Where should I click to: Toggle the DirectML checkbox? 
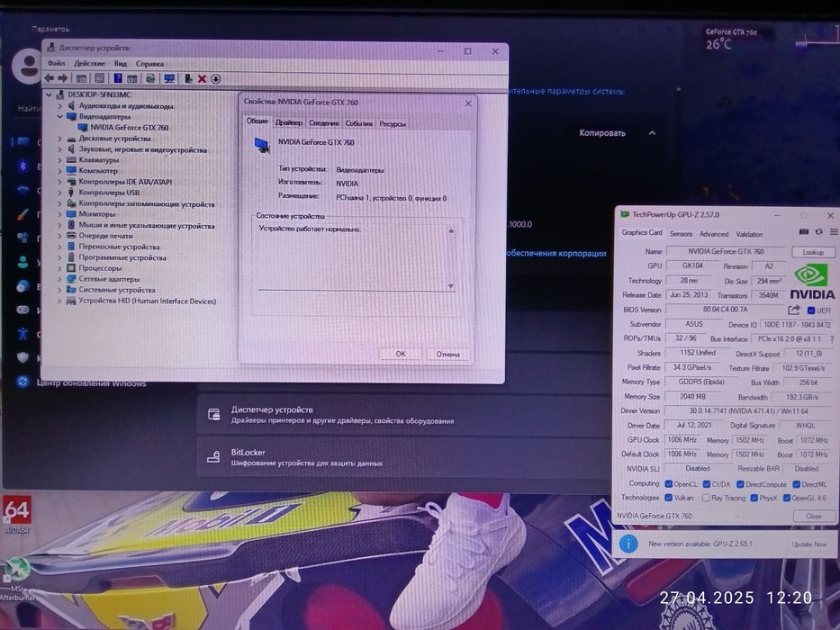click(797, 484)
